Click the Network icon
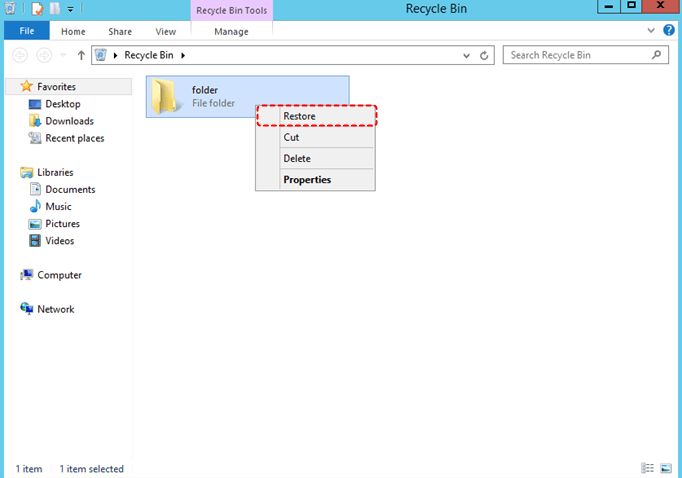Viewport: 682px width, 478px height. click(x=27, y=308)
